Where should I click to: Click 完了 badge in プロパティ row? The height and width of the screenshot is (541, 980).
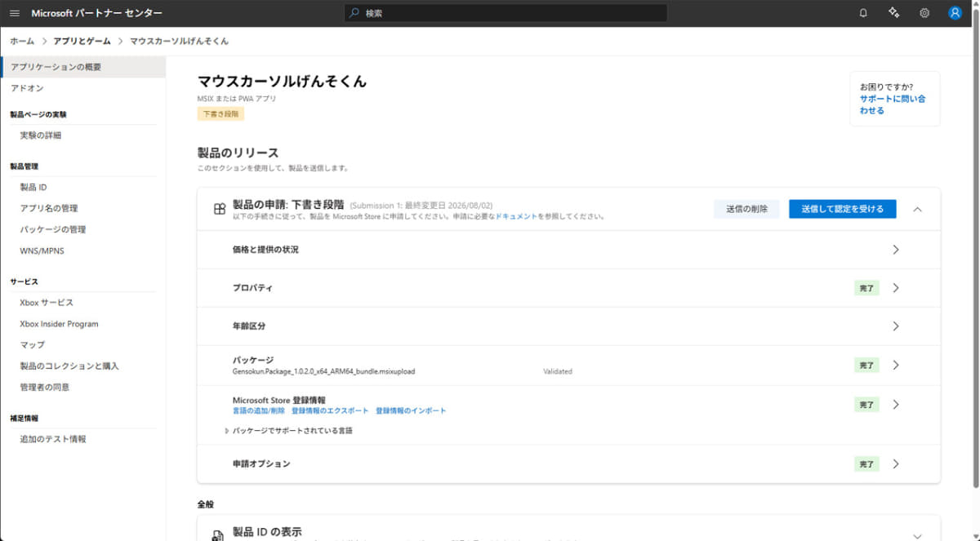point(866,288)
